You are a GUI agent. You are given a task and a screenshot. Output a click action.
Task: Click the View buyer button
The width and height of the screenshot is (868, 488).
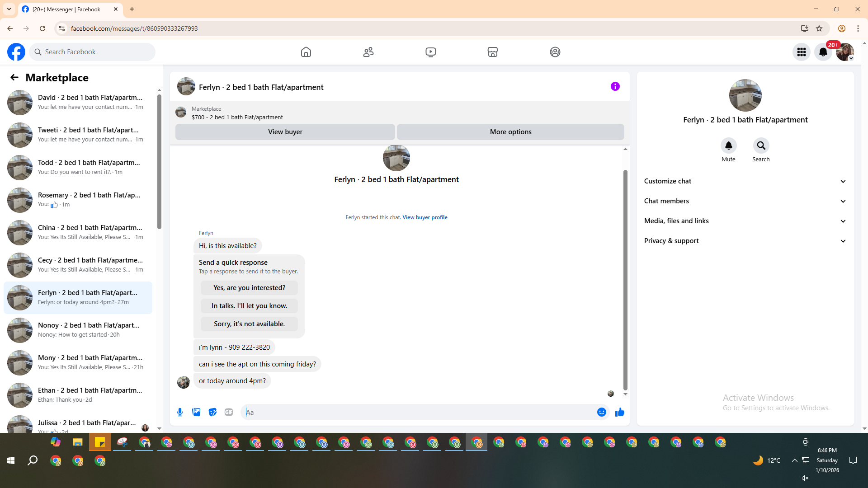coord(285,132)
